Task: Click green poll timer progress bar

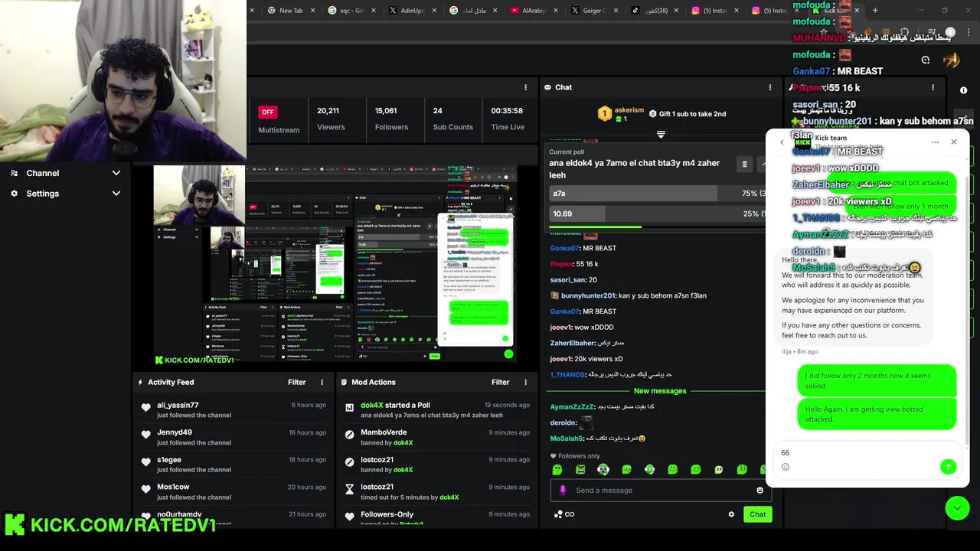Action: (595, 227)
